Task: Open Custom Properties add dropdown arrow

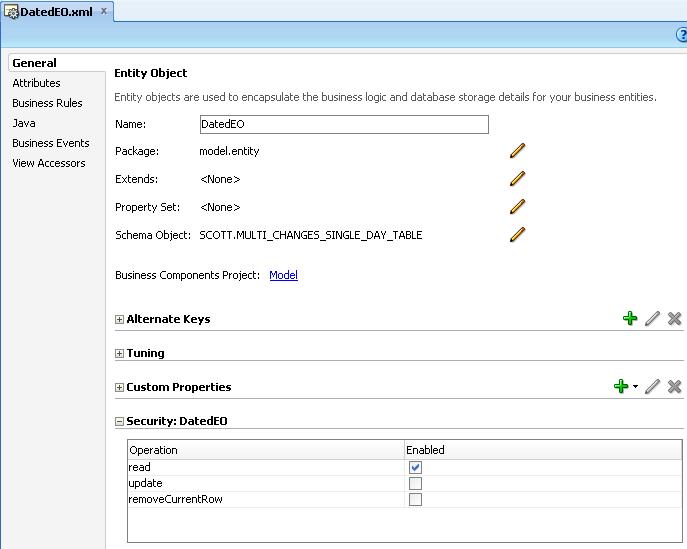Action: (x=635, y=386)
